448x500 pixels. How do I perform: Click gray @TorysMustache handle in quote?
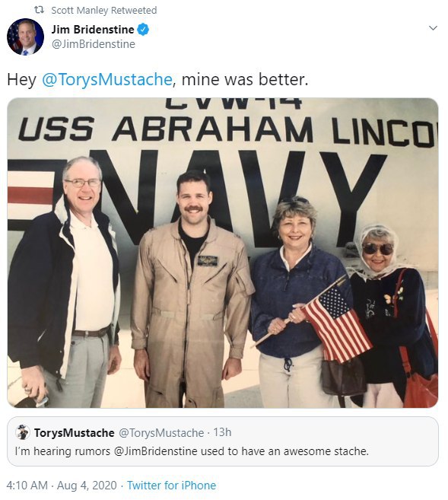click(x=161, y=433)
